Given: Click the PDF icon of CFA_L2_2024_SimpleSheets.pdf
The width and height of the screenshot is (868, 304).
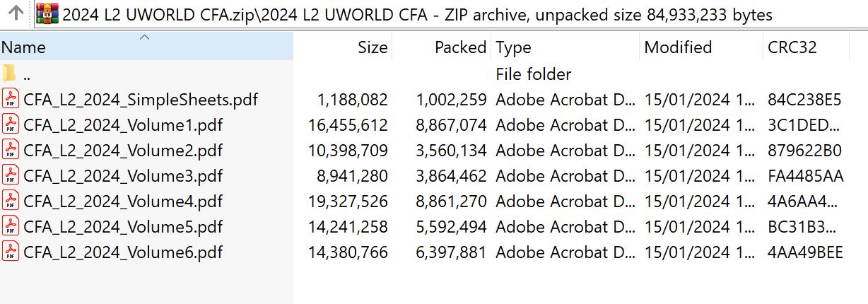Looking at the screenshot, I should pyautogui.click(x=10, y=100).
